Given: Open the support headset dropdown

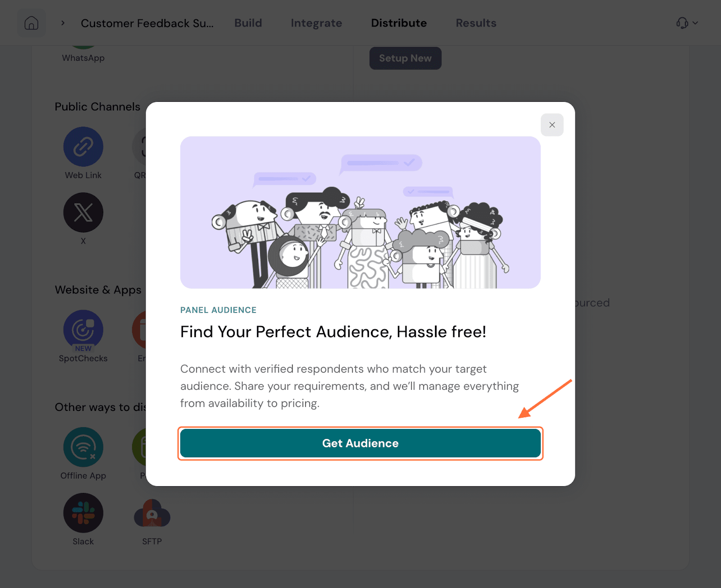Looking at the screenshot, I should (x=686, y=23).
